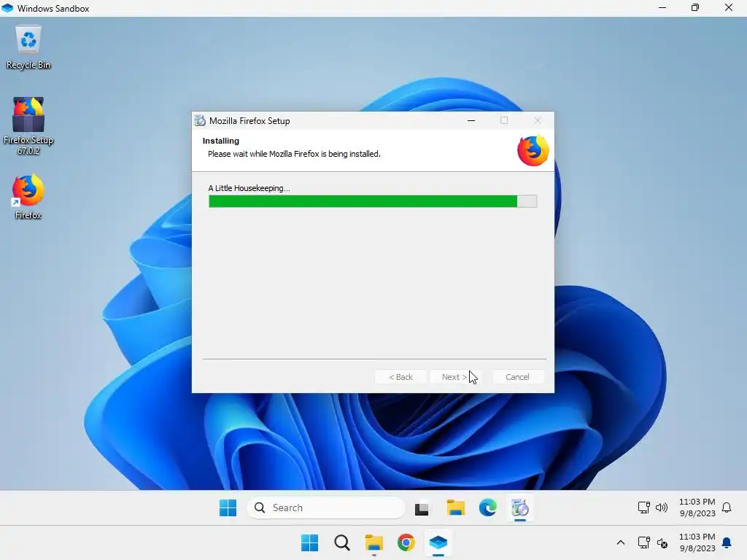Open the sandbox Start menu Windows logo
Image resolution: width=747 pixels, height=560 pixels.
228,507
